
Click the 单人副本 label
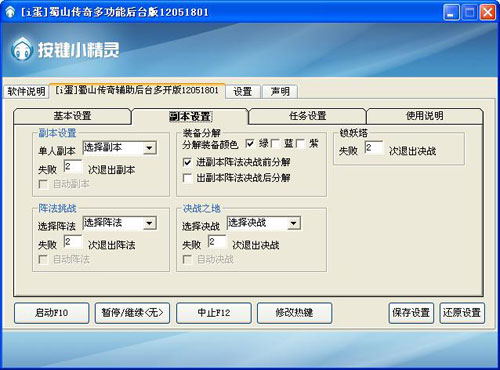coord(57,151)
